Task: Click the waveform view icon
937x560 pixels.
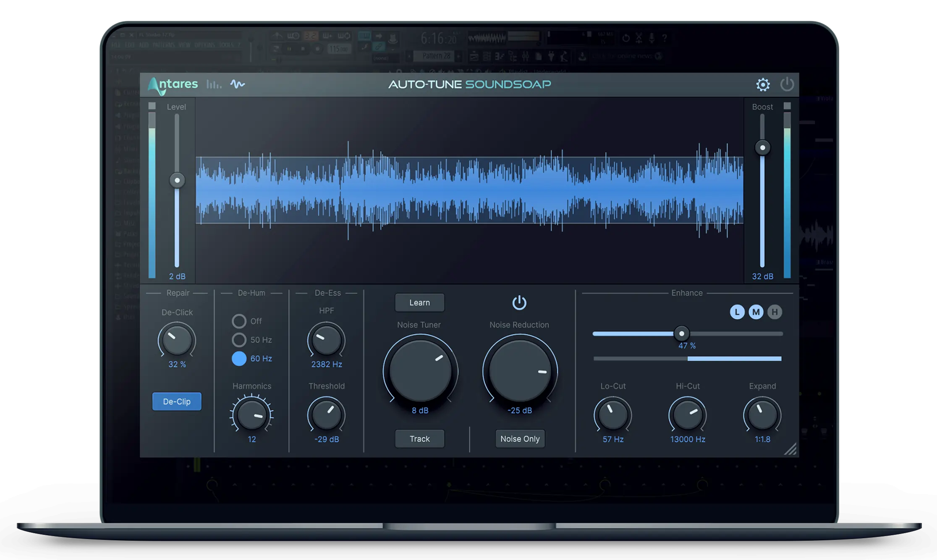Action: tap(237, 84)
